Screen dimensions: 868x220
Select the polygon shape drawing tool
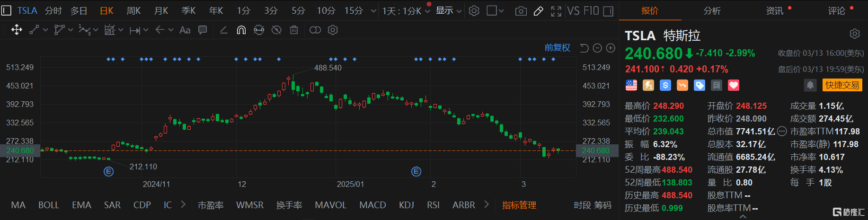(59, 30)
